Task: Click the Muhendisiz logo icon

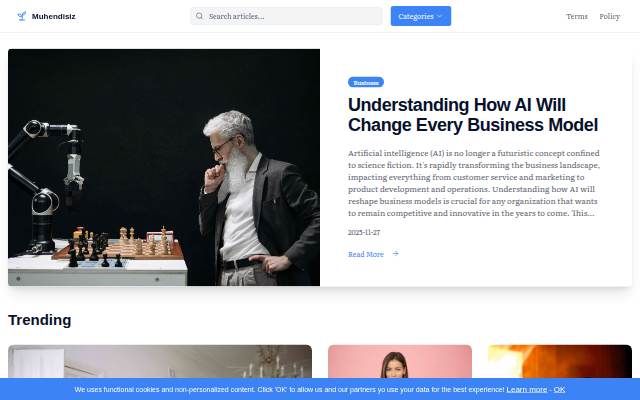Action: [x=22, y=16]
